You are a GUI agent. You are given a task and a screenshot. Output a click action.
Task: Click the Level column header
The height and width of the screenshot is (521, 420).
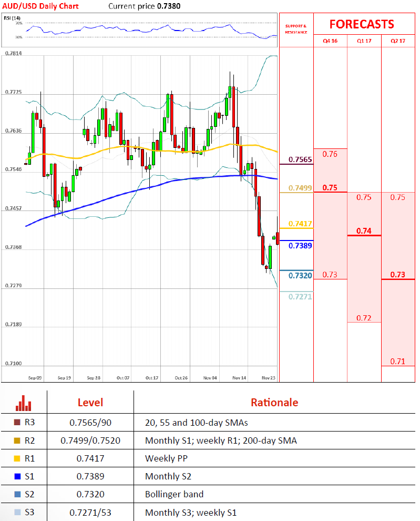(x=90, y=403)
